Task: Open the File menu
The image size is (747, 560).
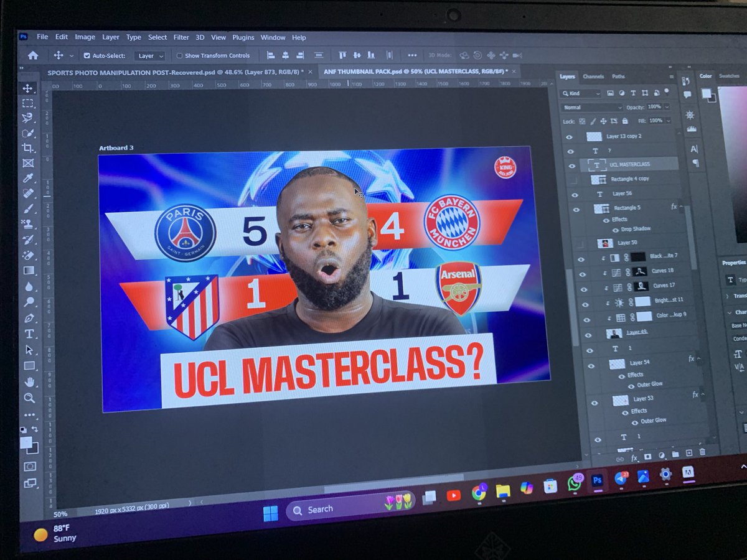Action: point(42,37)
